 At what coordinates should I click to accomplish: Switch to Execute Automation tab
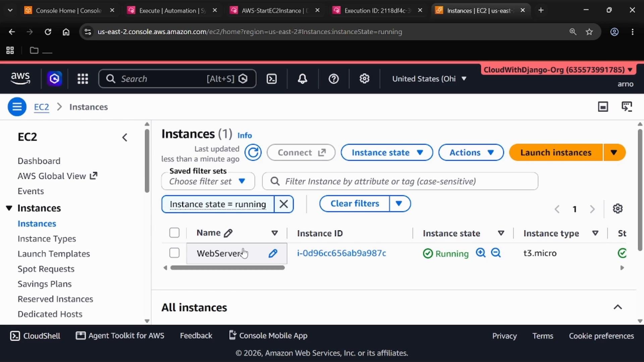pos(172,10)
